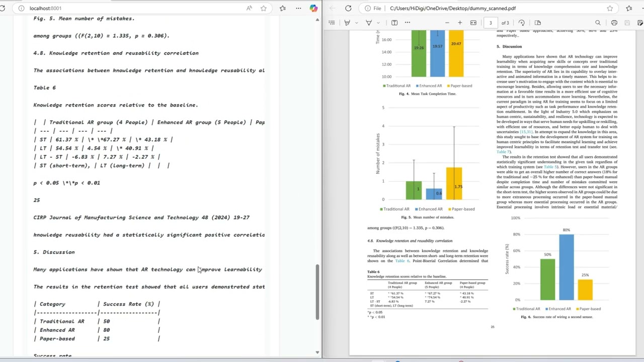644x362 pixels.
Task: Toggle the PDF text view tool
Action: (394, 23)
